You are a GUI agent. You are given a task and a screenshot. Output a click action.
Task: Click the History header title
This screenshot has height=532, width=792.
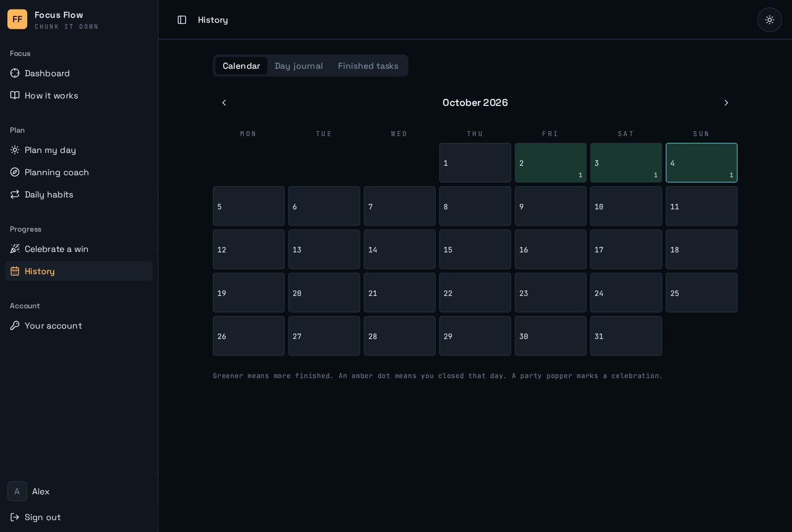pos(213,20)
